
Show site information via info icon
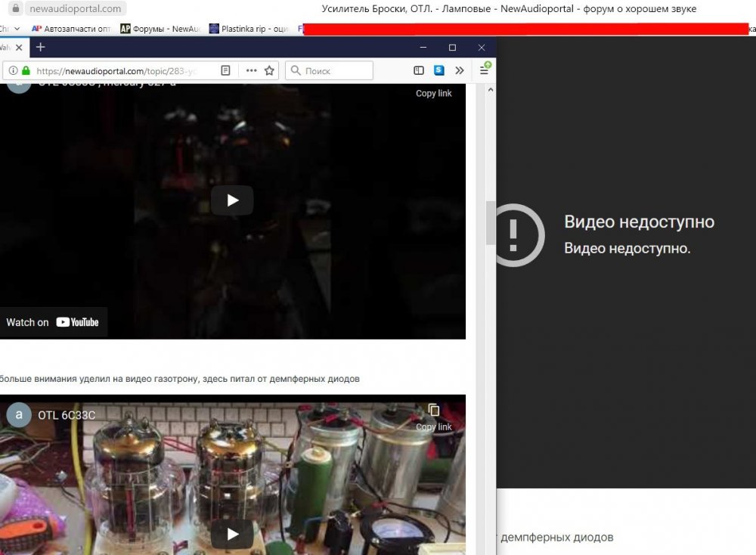click(13, 71)
